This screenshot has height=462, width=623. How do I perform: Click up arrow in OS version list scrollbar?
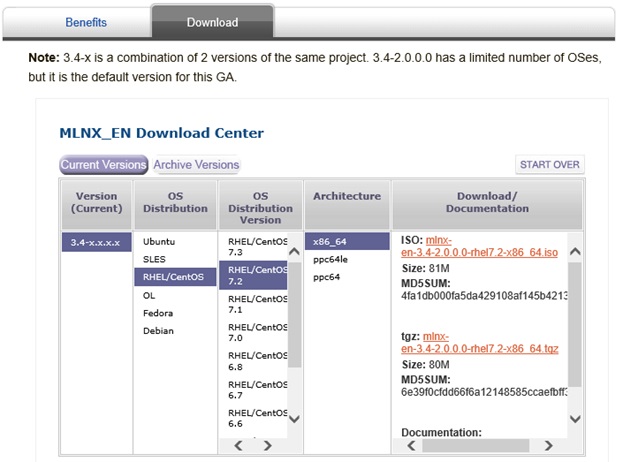pyautogui.click(x=294, y=251)
